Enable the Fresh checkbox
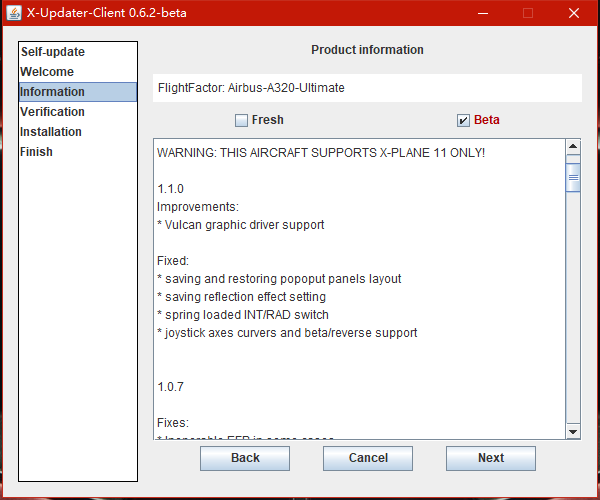600x500 pixels. click(241, 120)
